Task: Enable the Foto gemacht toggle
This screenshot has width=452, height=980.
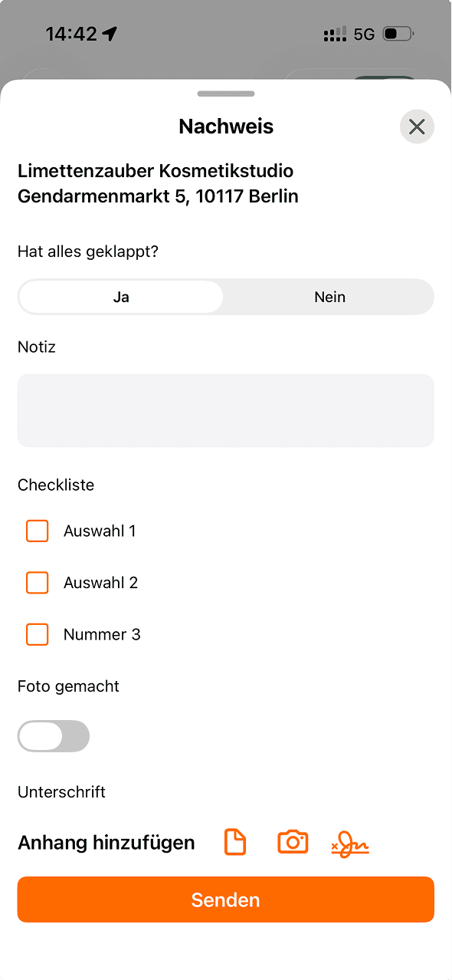Action: tap(54, 736)
